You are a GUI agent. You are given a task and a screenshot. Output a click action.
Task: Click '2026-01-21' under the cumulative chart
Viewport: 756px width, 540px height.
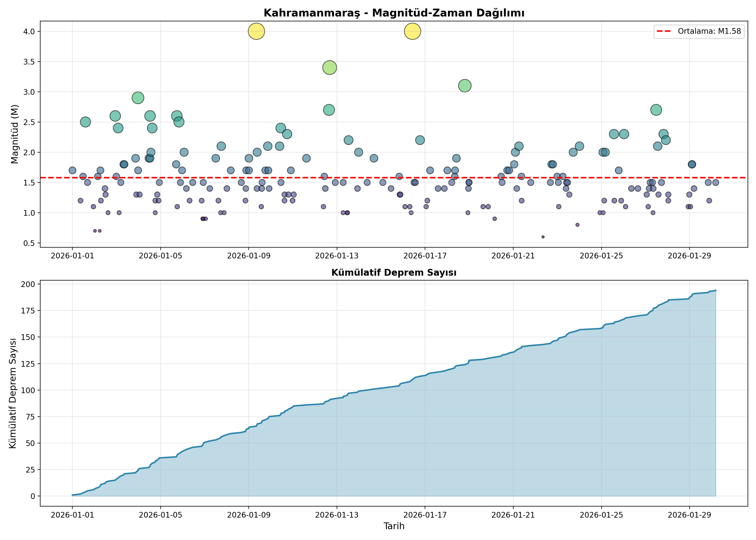513,515
